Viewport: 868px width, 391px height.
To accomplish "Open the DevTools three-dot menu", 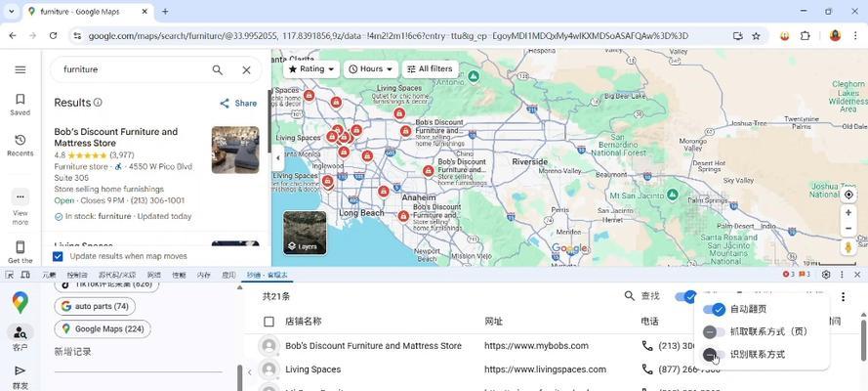I will click(842, 275).
